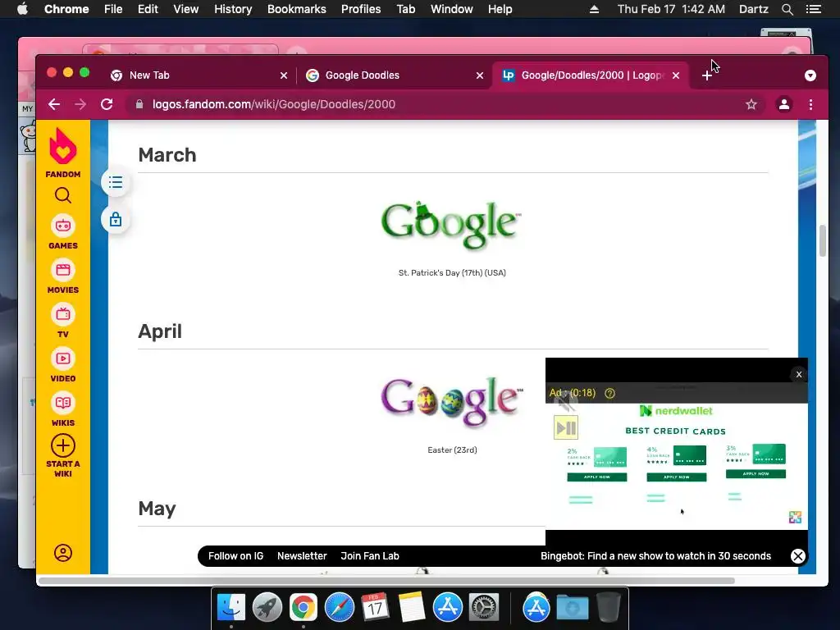This screenshot has height=630, width=840.
Task: Click the Dartz user name in menu bar
Action: click(753, 9)
